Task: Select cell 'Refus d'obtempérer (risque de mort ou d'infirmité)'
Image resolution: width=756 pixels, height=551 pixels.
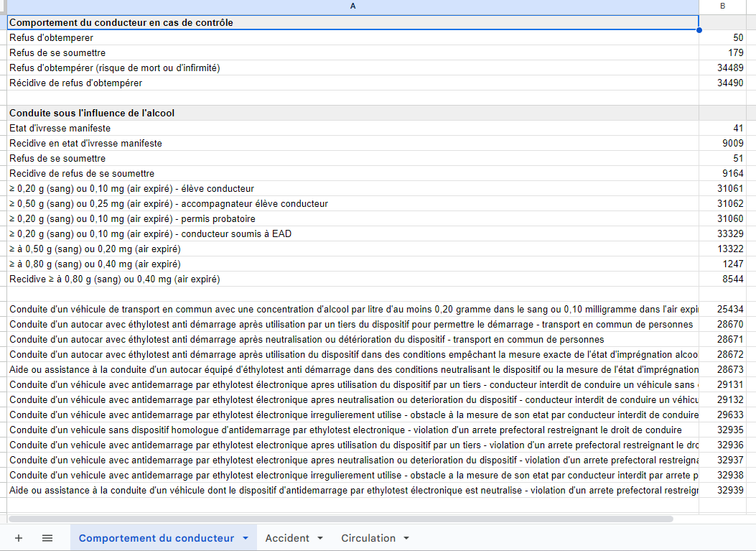Action: tap(353, 68)
